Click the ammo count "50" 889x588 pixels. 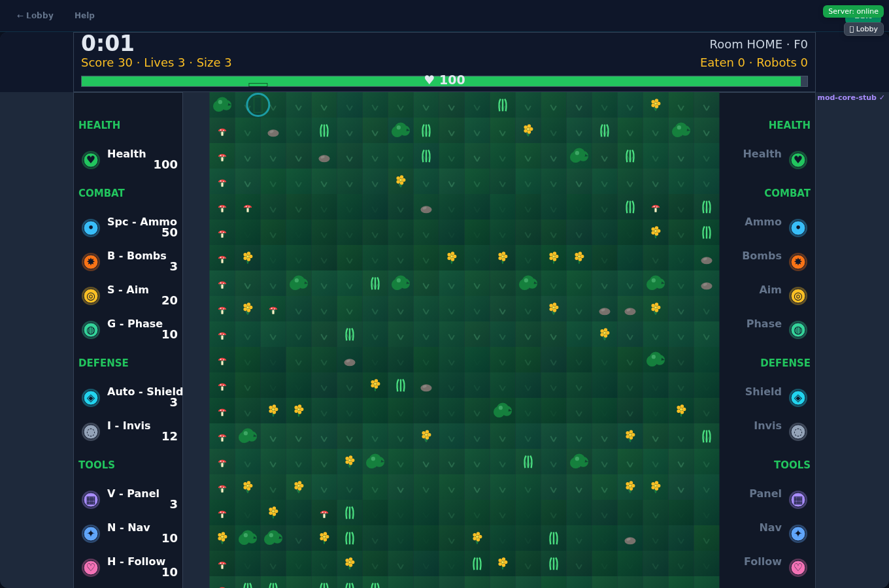coord(169,233)
